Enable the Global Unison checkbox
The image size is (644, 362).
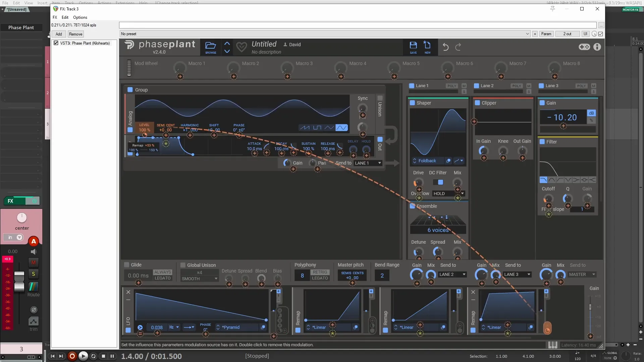(183, 265)
